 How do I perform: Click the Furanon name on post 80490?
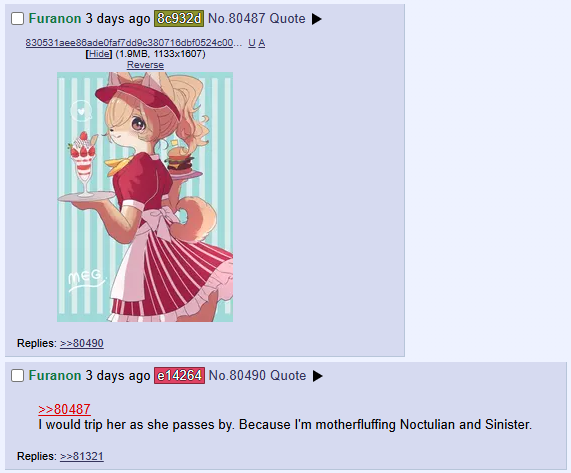point(55,375)
